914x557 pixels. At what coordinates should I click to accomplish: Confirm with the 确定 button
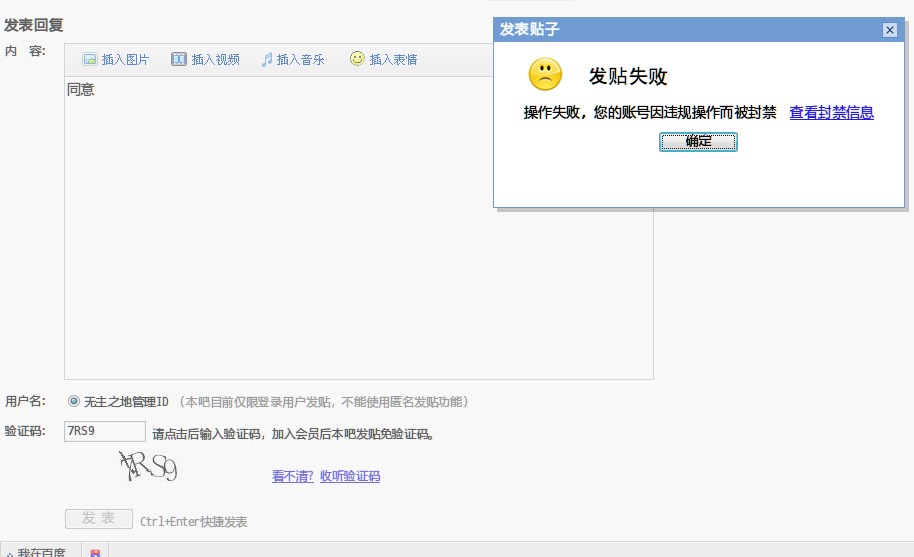point(698,142)
